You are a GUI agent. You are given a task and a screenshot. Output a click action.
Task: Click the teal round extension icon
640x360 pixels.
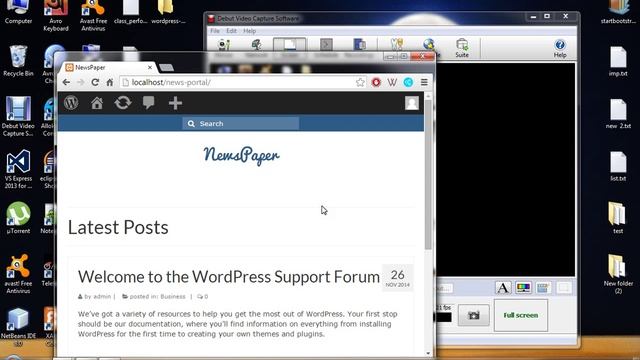click(x=408, y=82)
